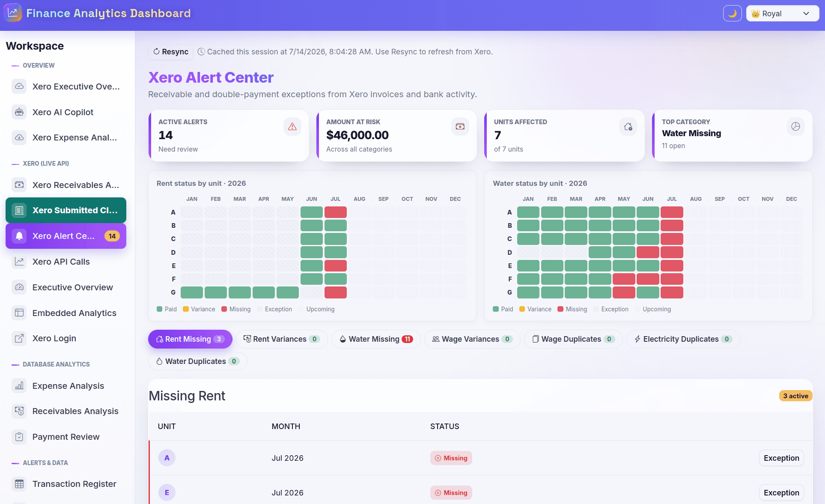825x504 pixels.
Task: Select the Electricity Duplicates tab
Action: pyautogui.click(x=683, y=339)
